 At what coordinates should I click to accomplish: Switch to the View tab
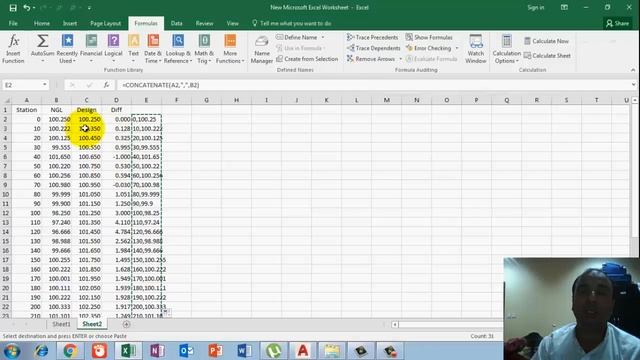(x=233, y=23)
